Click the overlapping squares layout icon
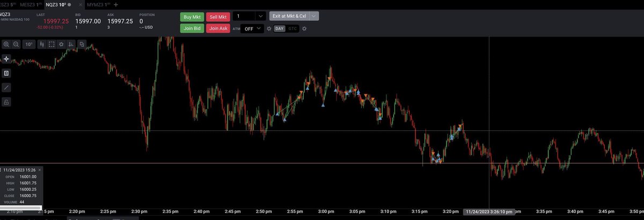The width and height of the screenshot is (644, 220). point(81,44)
